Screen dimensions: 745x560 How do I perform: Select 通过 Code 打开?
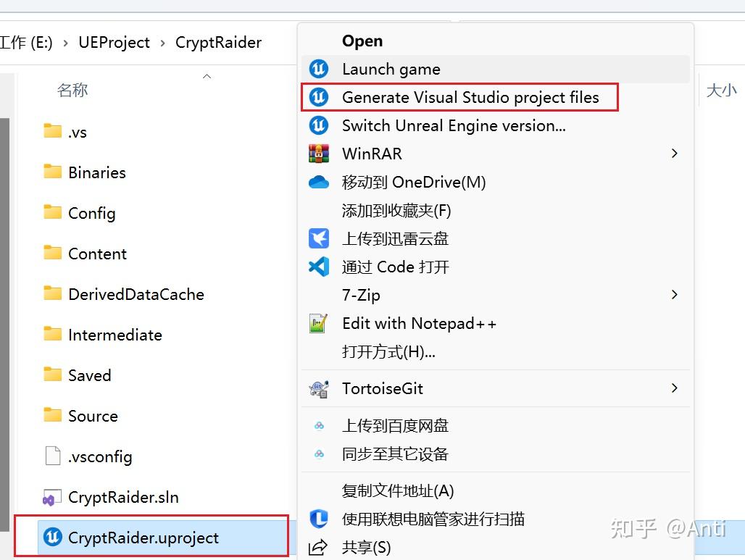click(396, 267)
